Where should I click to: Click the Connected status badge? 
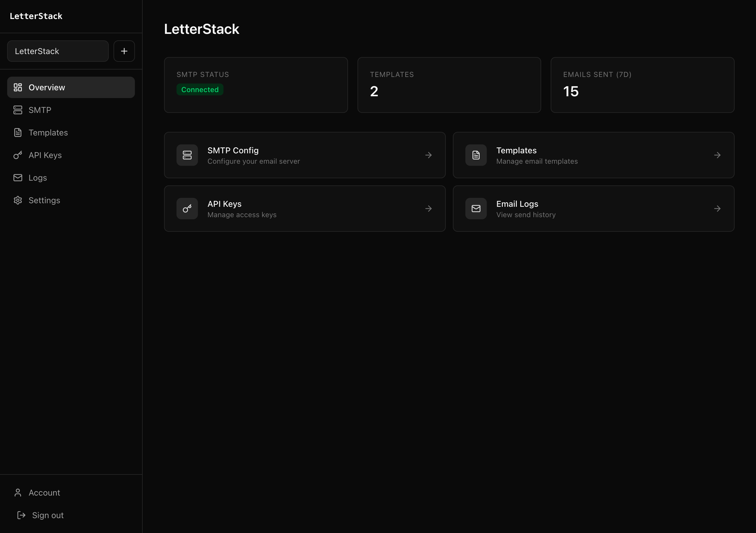point(200,89)
